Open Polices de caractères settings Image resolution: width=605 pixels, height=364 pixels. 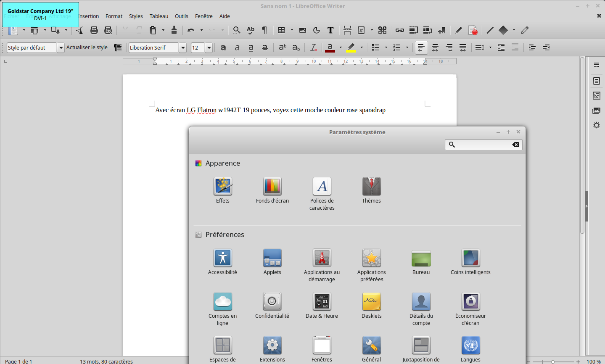click(x=322, y=186)
